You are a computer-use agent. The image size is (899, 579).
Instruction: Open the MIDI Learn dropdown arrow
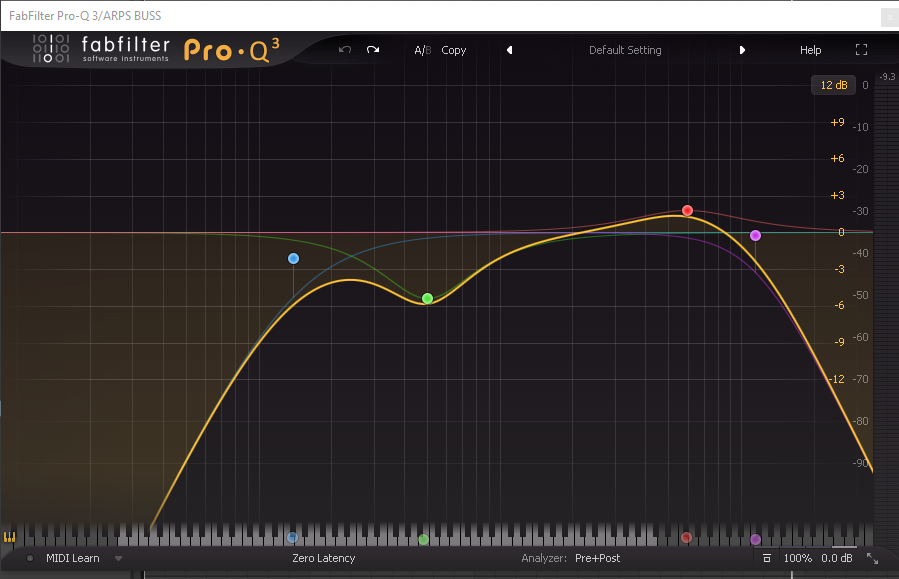click(x=118, y=558)
